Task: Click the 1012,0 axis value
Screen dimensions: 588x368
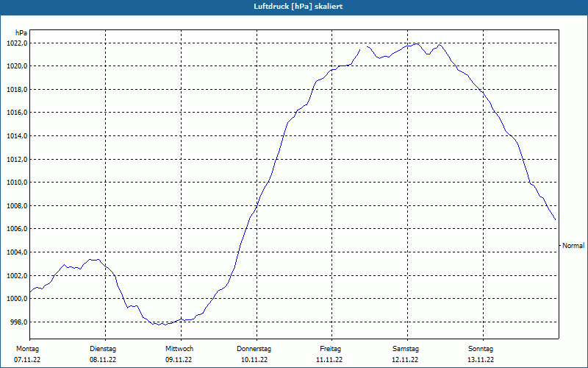Action: pos(17,159)
